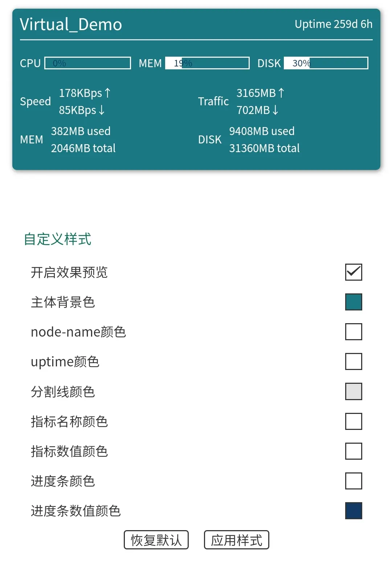392x561 pixels.
Task: Click the Traffic download value 702MB
Action: (x=254, y=110)
